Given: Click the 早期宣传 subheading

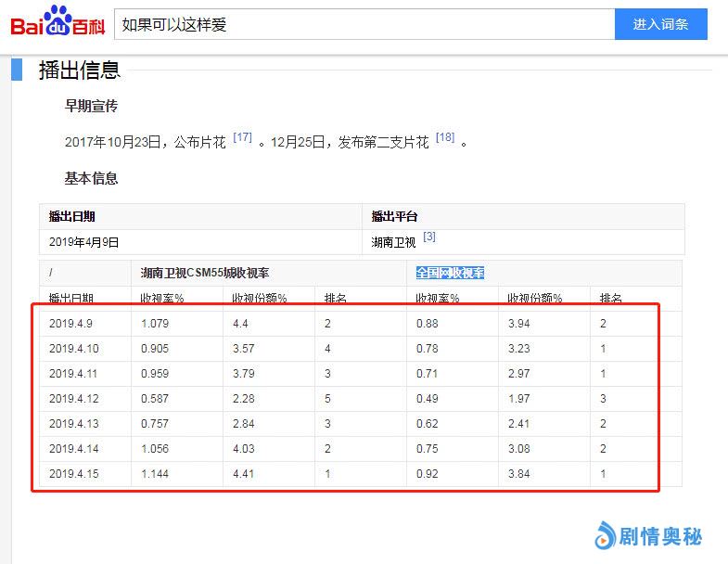Looking at the screenshot, I should coord(91,106).
